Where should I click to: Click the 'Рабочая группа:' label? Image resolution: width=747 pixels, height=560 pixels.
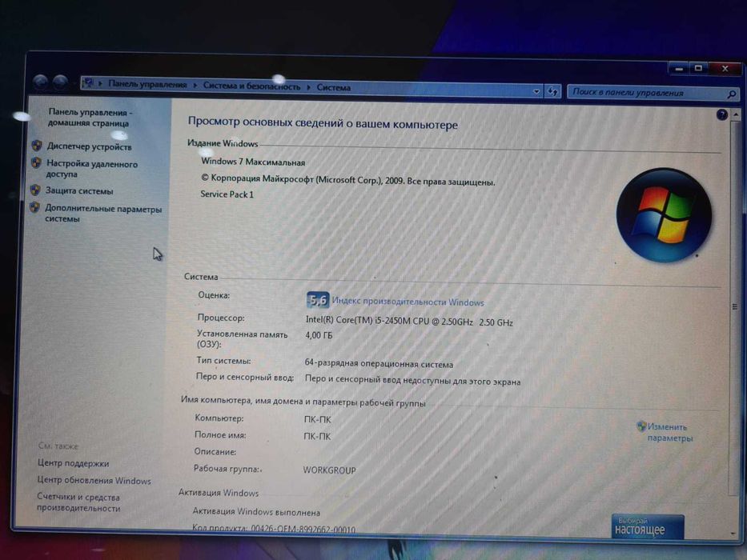[227, 469]
